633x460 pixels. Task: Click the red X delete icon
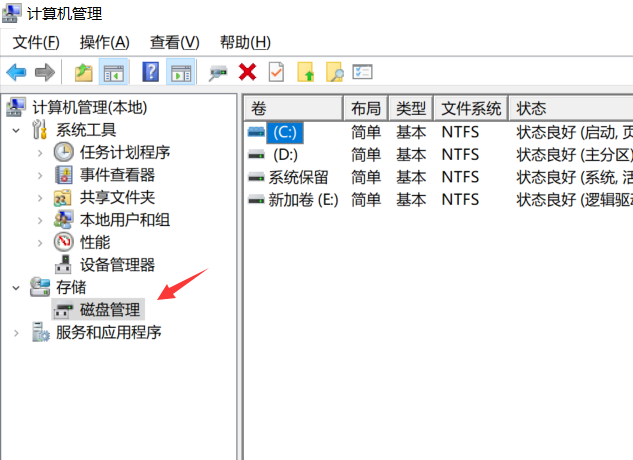click(247, 72)
